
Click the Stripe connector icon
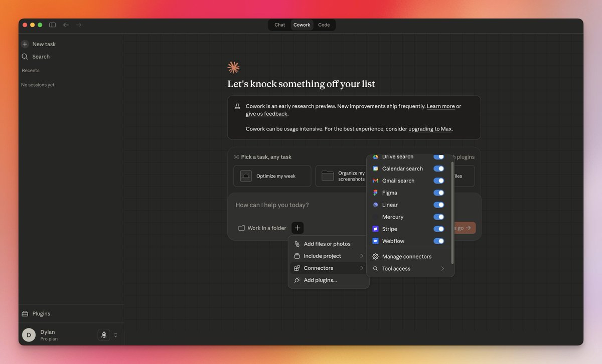[x=375, y=229]
